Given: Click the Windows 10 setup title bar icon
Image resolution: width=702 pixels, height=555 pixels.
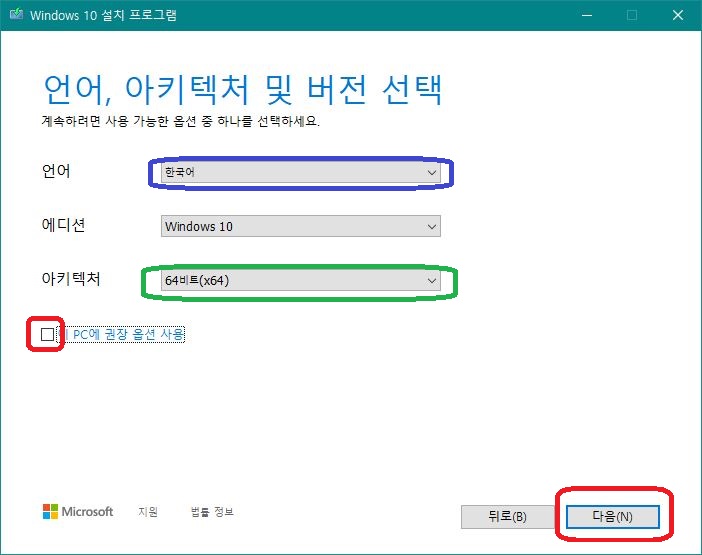Looking at the screenshot, I should click(16, 14).
